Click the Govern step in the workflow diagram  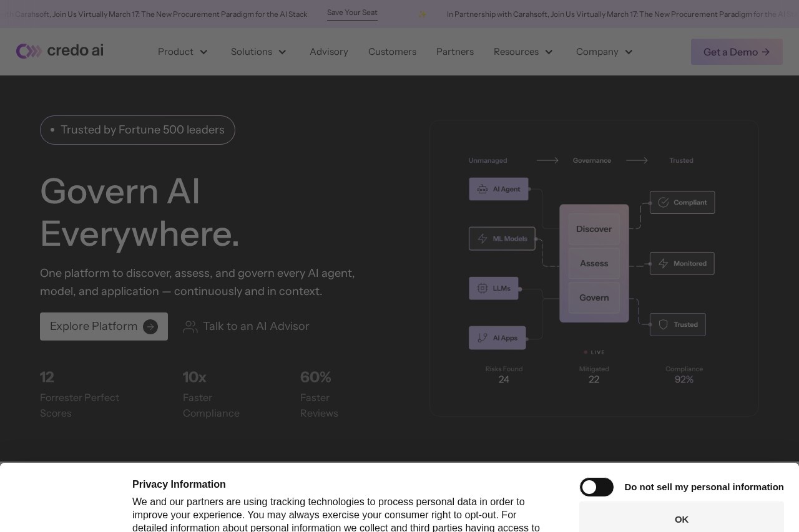click(594, 297)
